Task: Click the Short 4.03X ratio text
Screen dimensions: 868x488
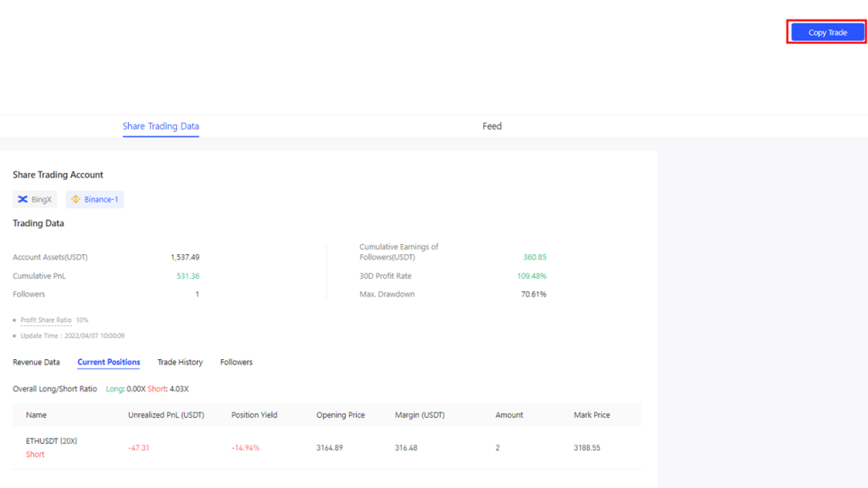Action: (169, 388)
